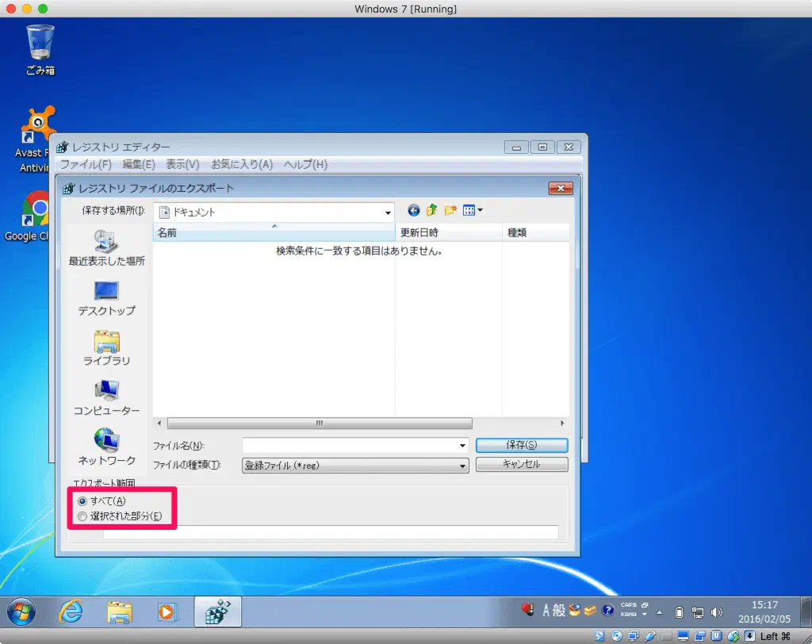This screenshot has width=812, height=644.
Task: Click the Up One Level folder icon
Action: (x=431, y=211)
